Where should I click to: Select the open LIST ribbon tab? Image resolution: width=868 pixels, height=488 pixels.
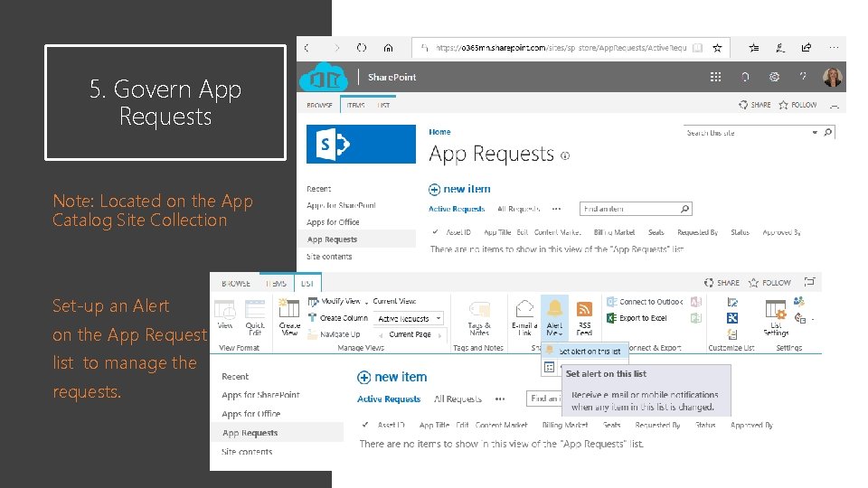pyautogui.click(x=307, y=283)
